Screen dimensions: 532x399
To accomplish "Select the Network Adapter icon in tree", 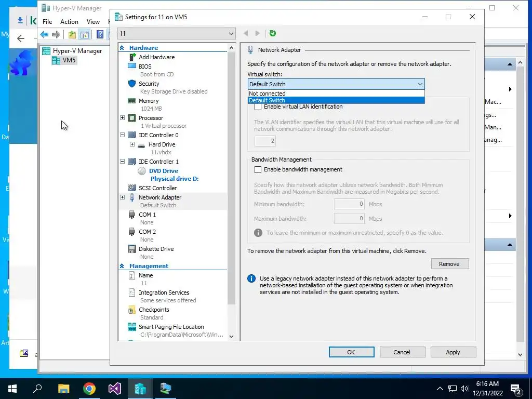I will 132,197.
